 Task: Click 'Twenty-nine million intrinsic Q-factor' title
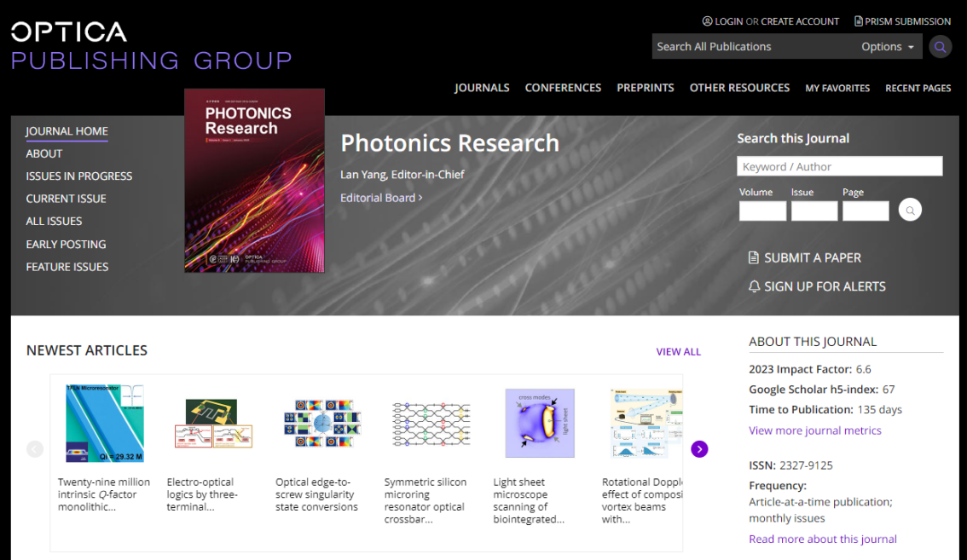(x=104, y=494)
